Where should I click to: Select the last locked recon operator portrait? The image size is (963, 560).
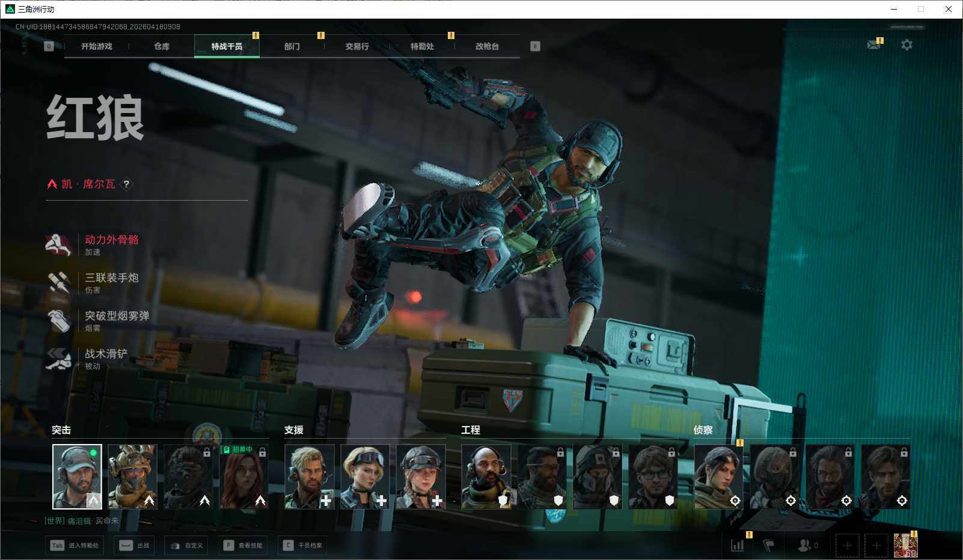886,476
